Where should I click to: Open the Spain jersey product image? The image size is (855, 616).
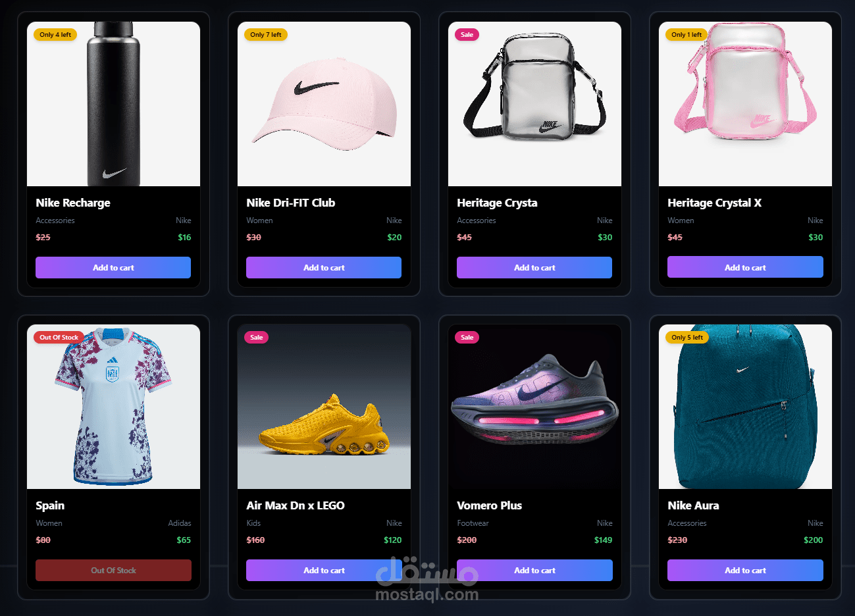tap(113, 407)
